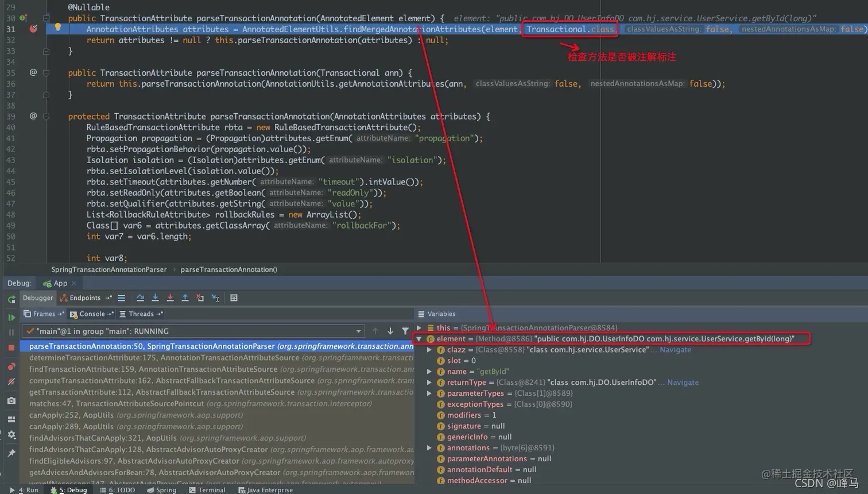868x494 pixels.
Task: Filter frames with the funnel icon
Action: (x=405, y=331)
